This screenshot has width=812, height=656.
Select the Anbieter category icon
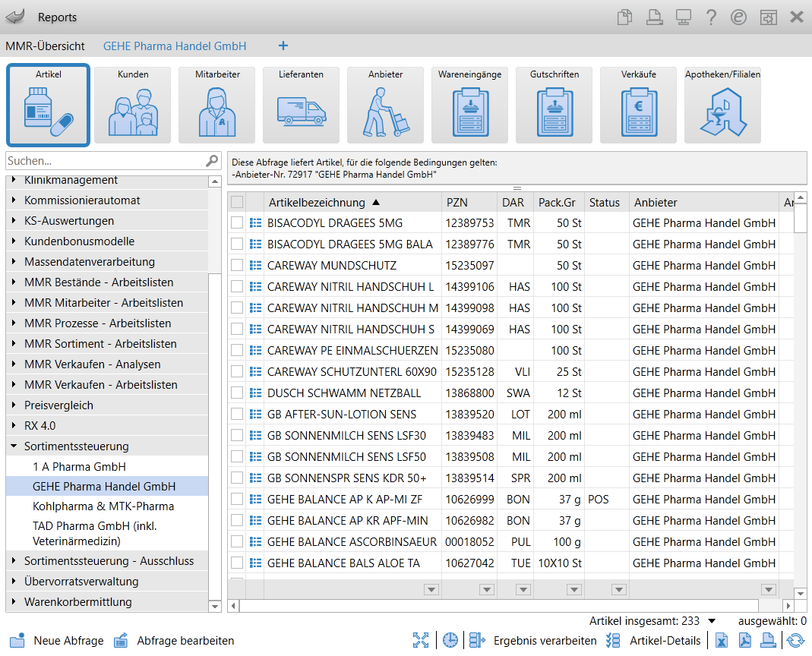pyautogui.click(x=385, y=105)
